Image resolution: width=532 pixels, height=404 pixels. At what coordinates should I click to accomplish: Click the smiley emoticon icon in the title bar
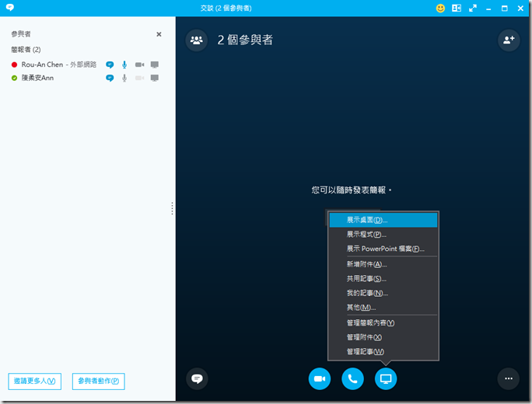[x=440, y=8]
